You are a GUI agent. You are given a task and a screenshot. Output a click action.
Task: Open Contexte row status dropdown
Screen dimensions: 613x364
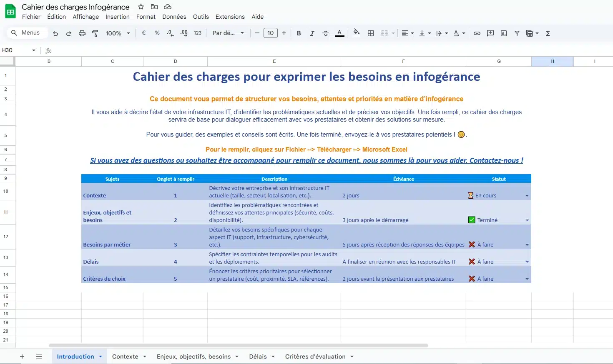pos(527,196)
